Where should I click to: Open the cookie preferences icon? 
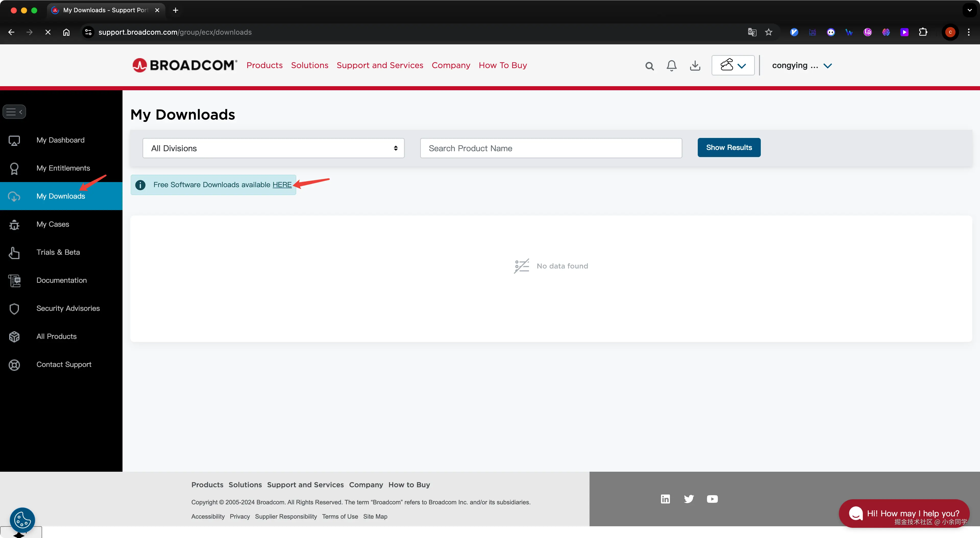coord(22,519)
